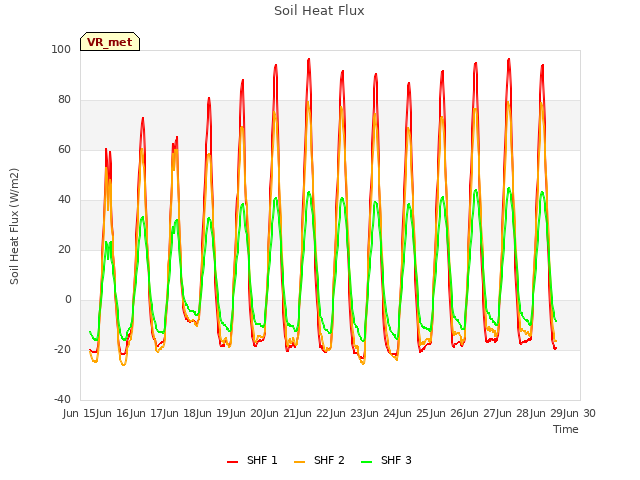
Task: Click the -40 y-axis tick label
Action: [x=62, y=399]
